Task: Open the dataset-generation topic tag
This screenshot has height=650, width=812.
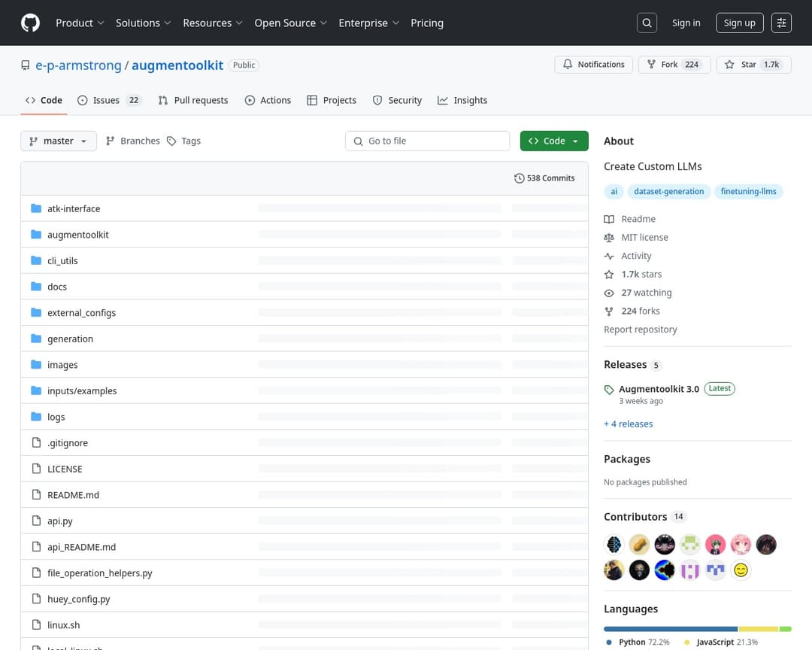Action: pos(668,191)
